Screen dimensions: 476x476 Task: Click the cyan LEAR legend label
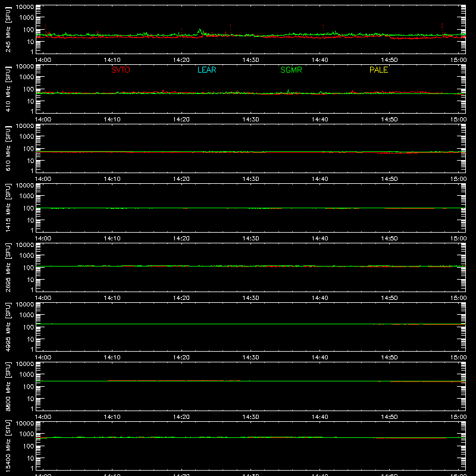(x=206, y=70)
